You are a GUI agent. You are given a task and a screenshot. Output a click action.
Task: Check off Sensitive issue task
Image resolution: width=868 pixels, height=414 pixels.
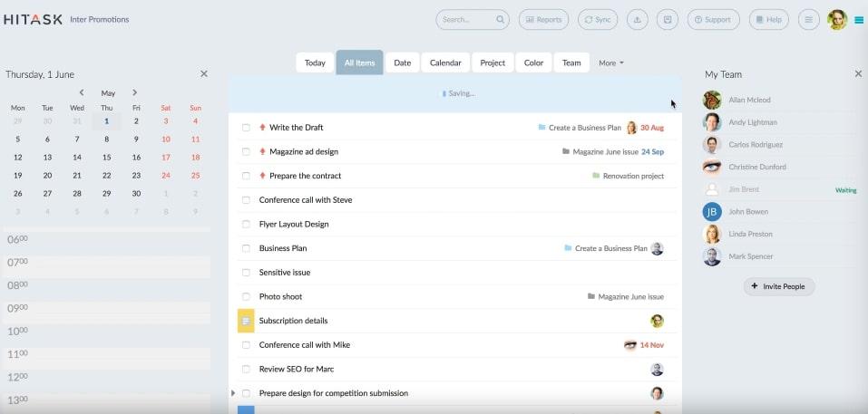pyautogui.click(x=246, y=273)
